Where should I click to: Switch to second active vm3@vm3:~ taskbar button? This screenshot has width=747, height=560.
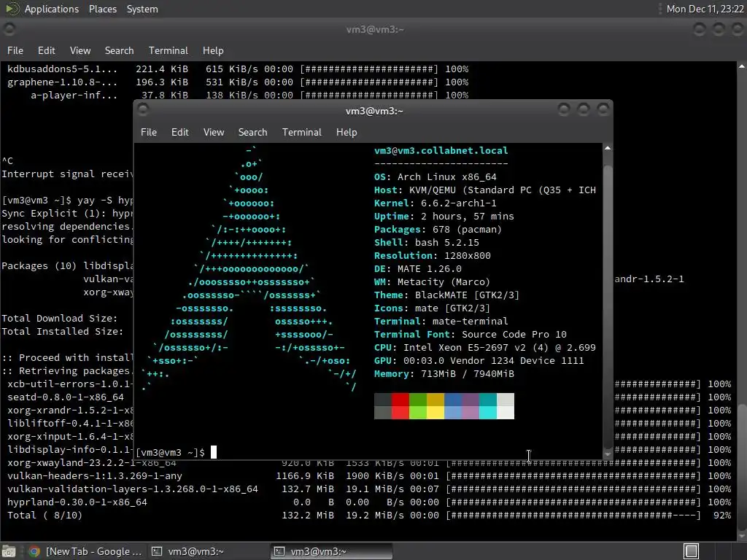pyautogui.click(x=331, y=551)
